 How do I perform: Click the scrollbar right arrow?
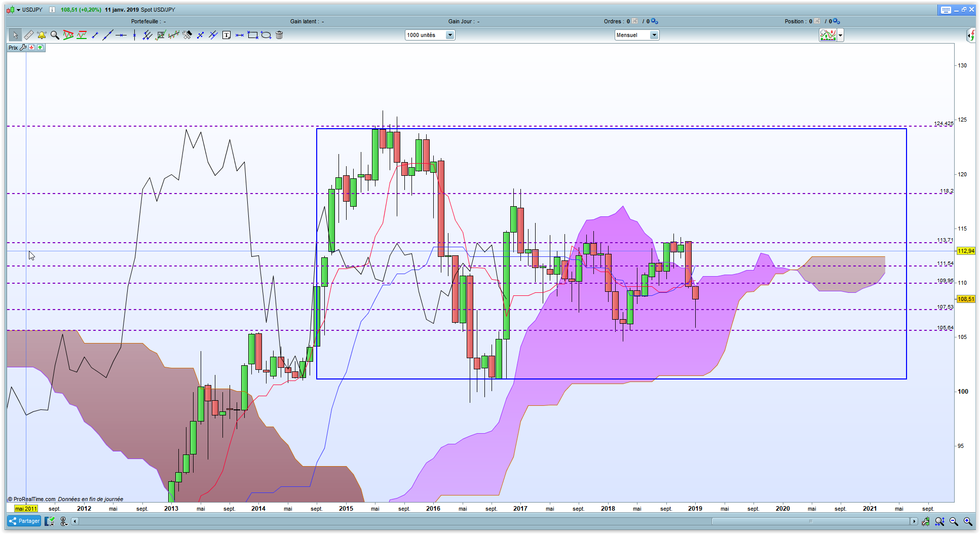914,521
